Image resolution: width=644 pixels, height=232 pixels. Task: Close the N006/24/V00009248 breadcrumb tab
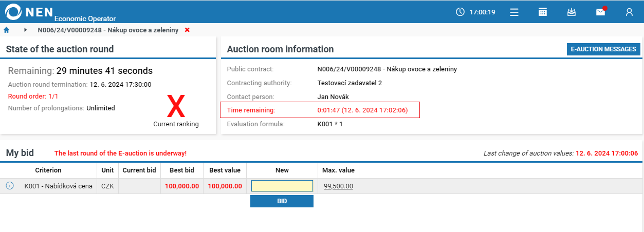pos(187,30)
